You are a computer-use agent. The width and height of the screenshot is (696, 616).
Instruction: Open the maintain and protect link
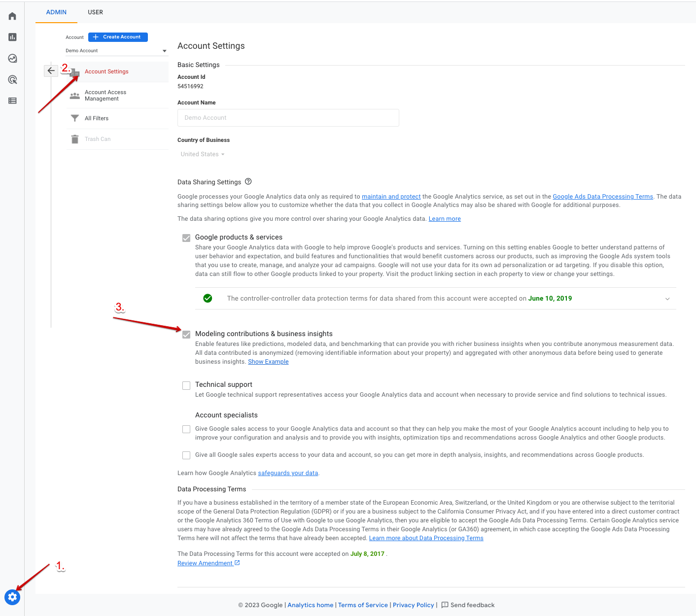click(391, 197)
